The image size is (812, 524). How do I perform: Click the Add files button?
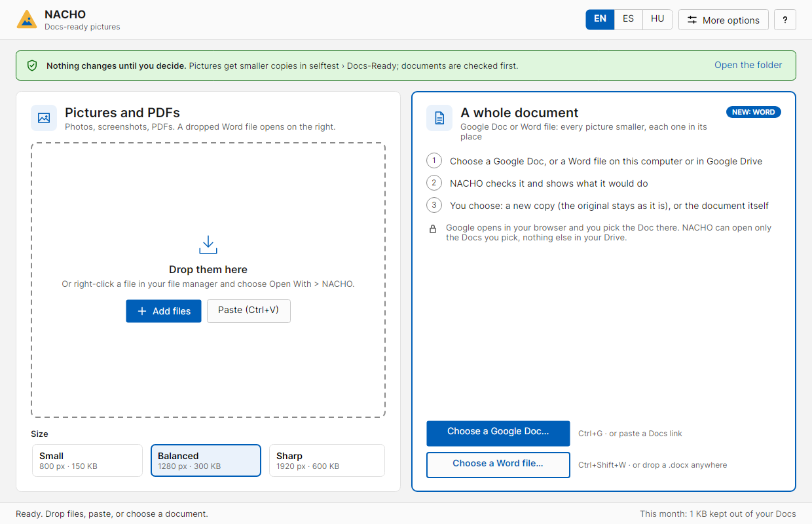(x=164, y=311)
